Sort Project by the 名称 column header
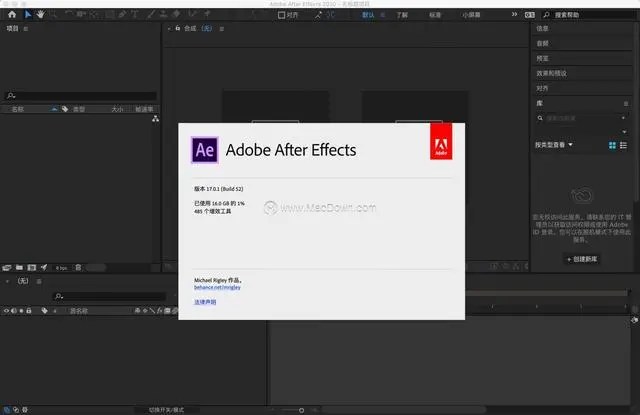 18,109
